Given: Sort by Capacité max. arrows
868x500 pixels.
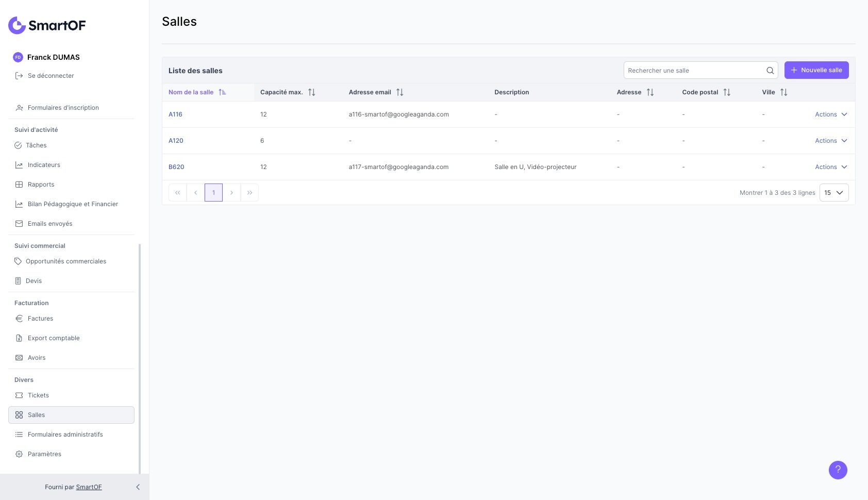Looking at the screenshot, I should (x=311, y=92).
